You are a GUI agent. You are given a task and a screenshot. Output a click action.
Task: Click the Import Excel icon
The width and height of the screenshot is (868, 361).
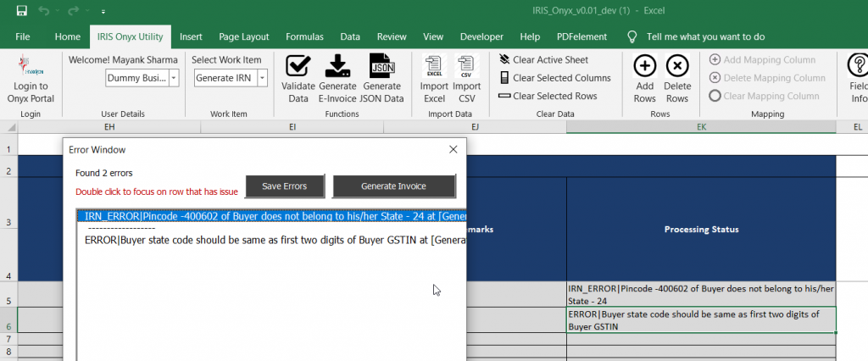click(434, 66)
